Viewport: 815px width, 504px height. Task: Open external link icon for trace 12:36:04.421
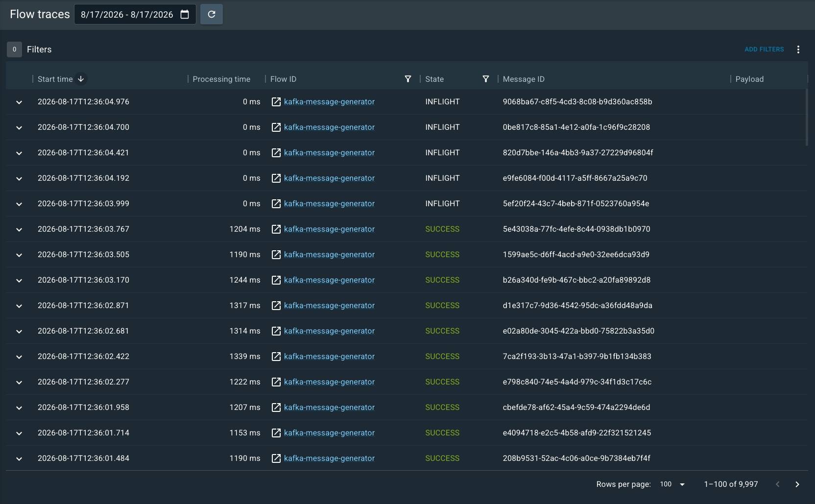(276, 153)
